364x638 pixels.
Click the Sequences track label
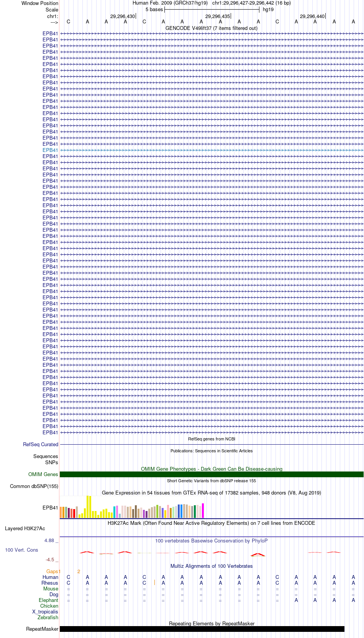tap(46, 456)
